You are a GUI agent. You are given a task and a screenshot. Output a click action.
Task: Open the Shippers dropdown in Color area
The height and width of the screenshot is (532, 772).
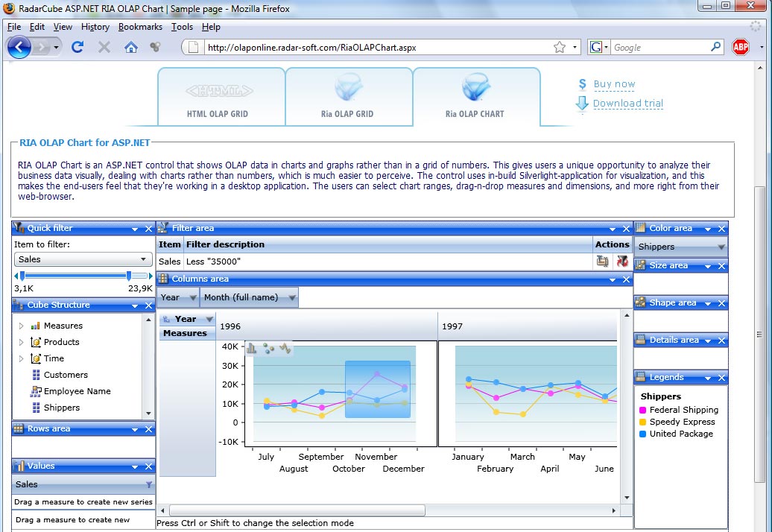721,247
